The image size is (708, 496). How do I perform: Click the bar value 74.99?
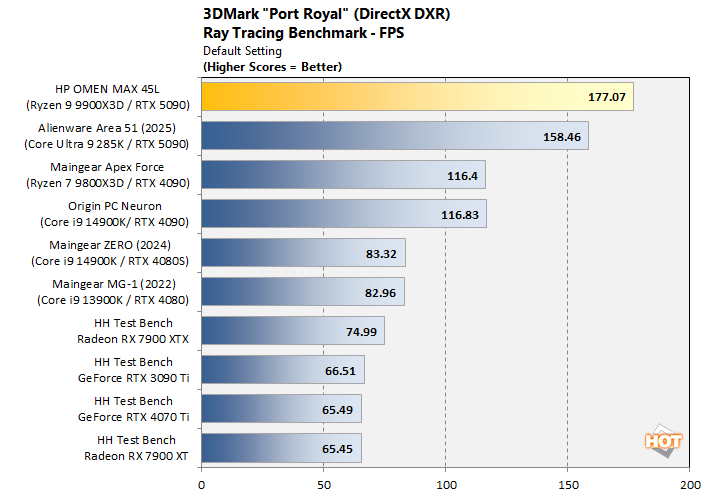(x=361, y=332)
